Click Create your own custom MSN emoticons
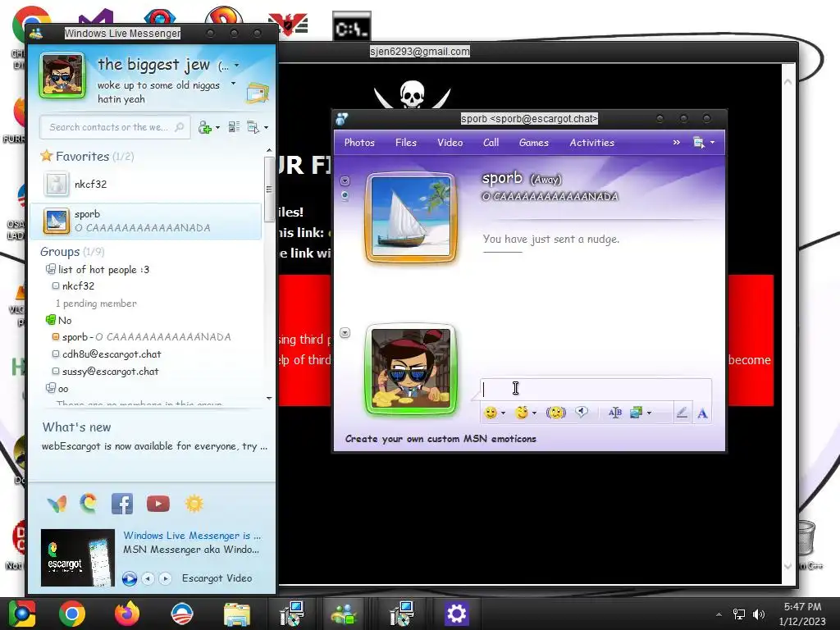840x630 pixels. click(x=441, y=439)
